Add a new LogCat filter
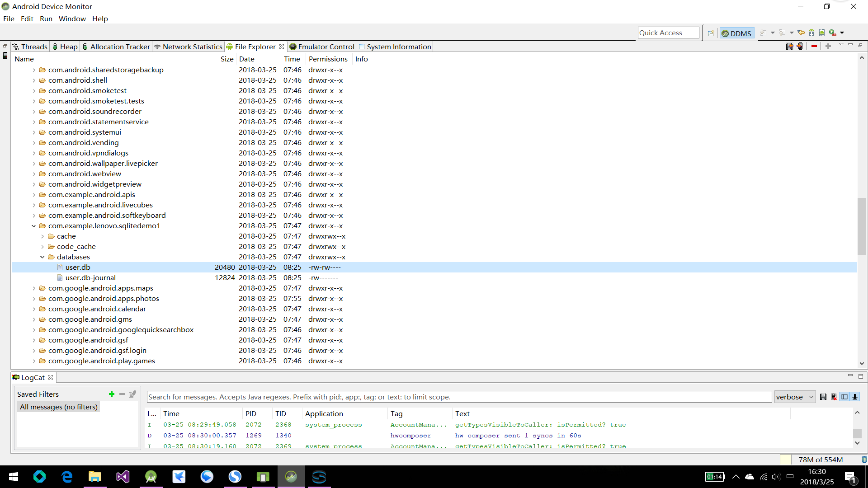Screen dimensions: 868x488 pos(112,394)
